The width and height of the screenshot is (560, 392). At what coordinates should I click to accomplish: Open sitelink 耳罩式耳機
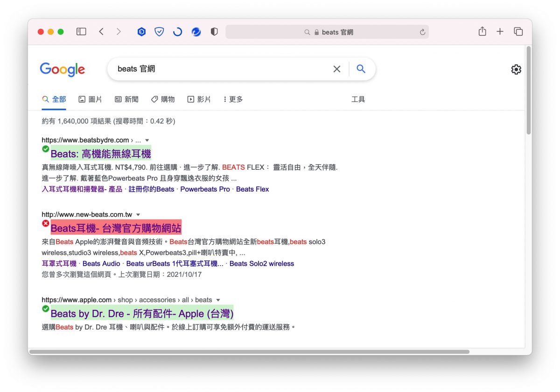coord(59,264)
